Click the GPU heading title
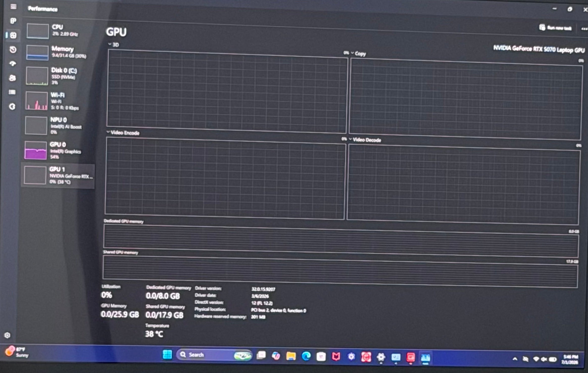Viewport: 588px width, 373px height. click(116, 32)
